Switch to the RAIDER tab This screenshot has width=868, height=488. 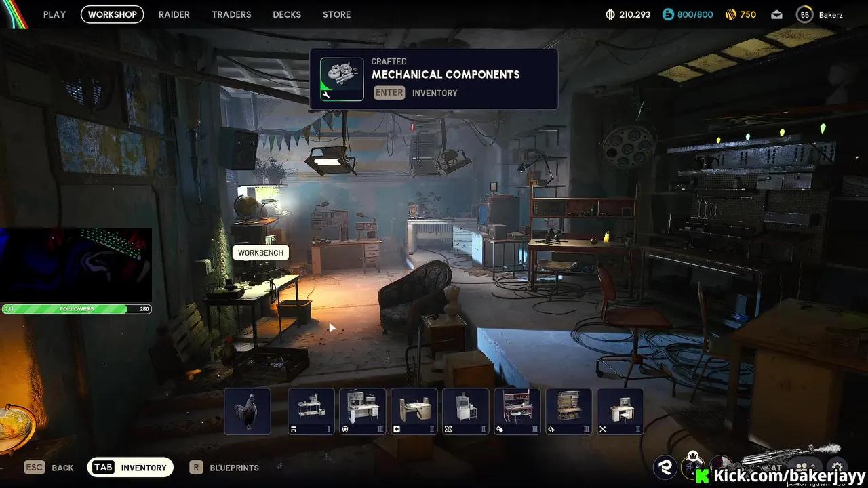tap(174, 14)
